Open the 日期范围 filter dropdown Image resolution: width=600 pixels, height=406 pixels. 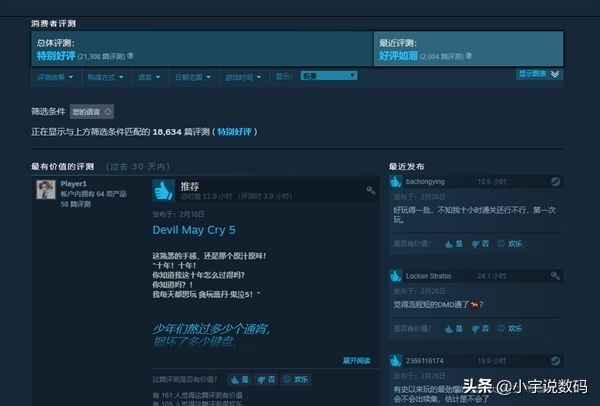click(193, 77)
